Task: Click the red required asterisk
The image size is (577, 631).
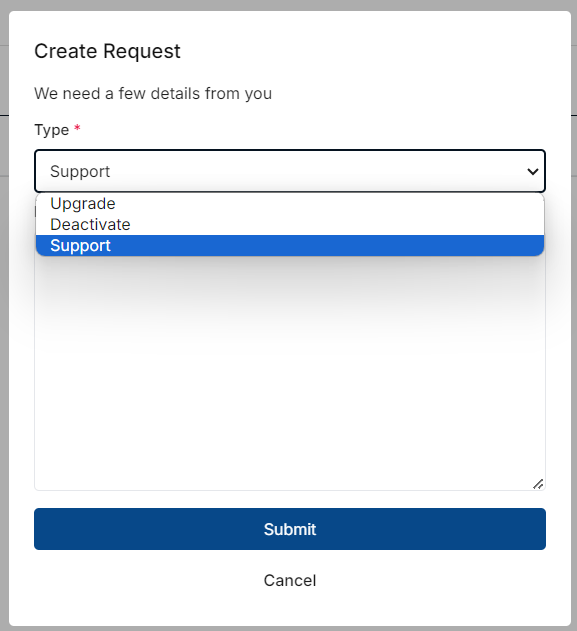Action: pos(77,128)
